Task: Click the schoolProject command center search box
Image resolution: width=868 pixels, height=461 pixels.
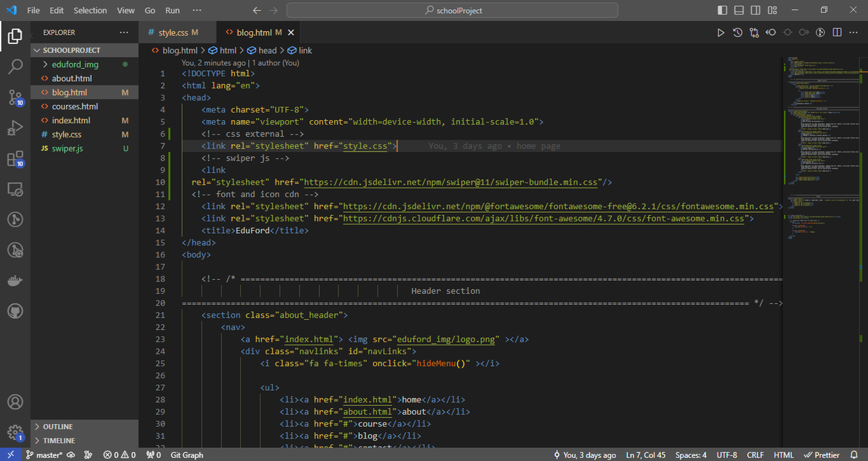Action: (452, 10)
